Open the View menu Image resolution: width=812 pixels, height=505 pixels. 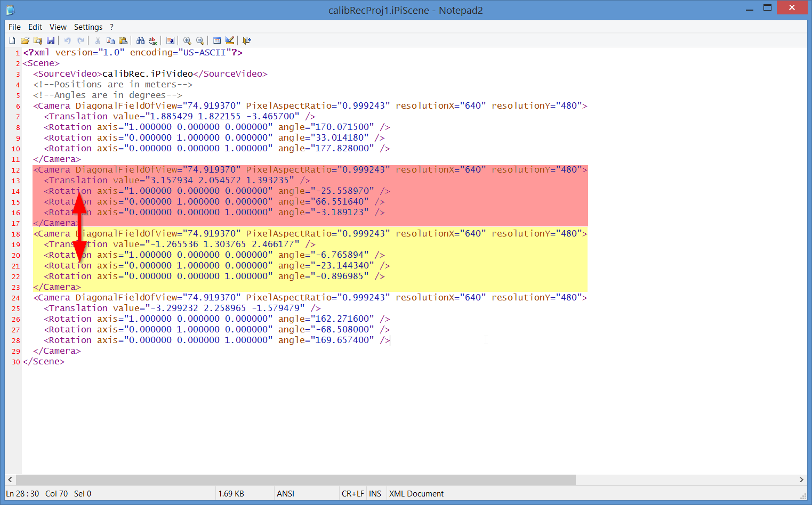pos(58,27)
